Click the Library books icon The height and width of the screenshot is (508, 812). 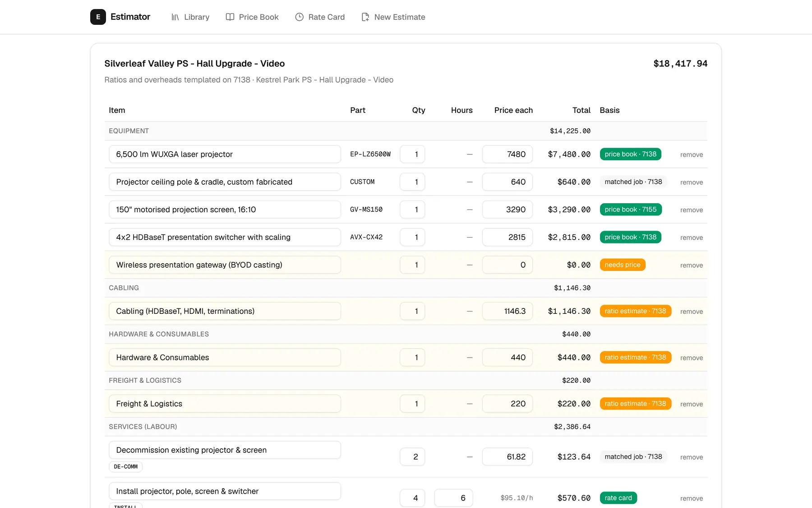pos(175,17)
